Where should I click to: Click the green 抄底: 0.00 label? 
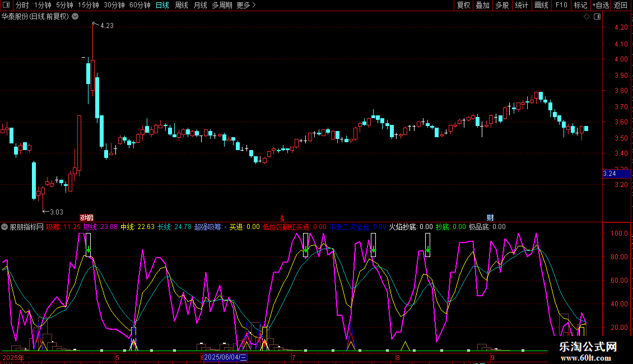click(450, 227)
